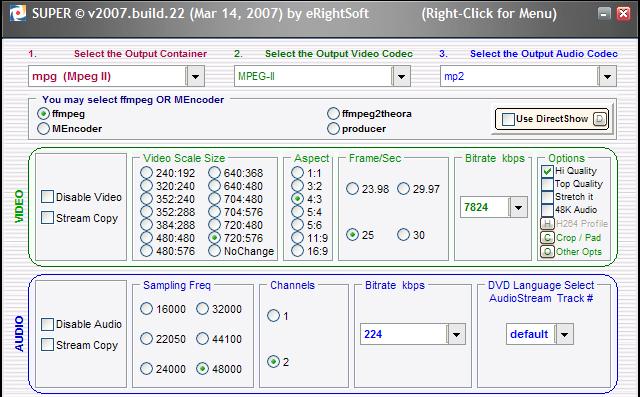Select 16000 sampling frequency

[x=146, y=309]
